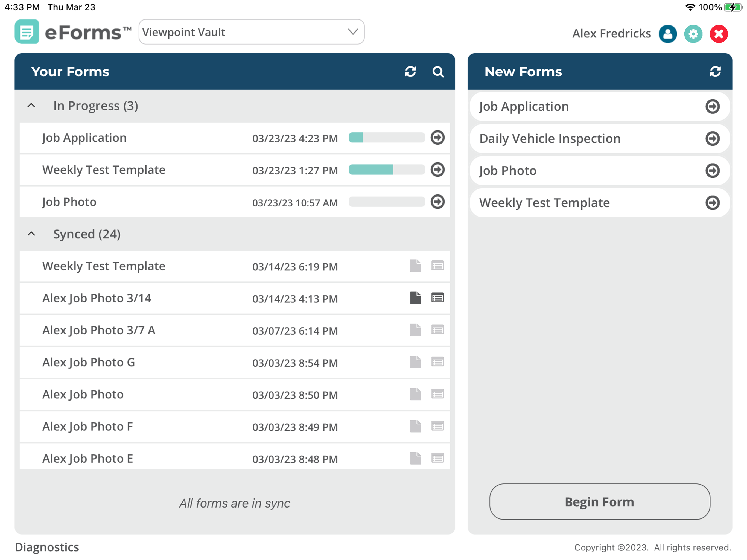View document for Alex Job Photo 3/7 A
This screenshot has height=560, width=747.
(416, 330)
